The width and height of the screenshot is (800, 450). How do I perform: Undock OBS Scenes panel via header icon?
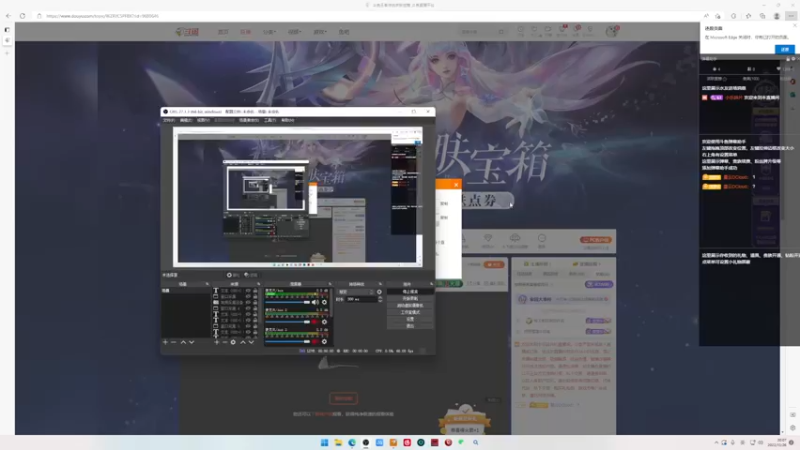pos(207,284)
